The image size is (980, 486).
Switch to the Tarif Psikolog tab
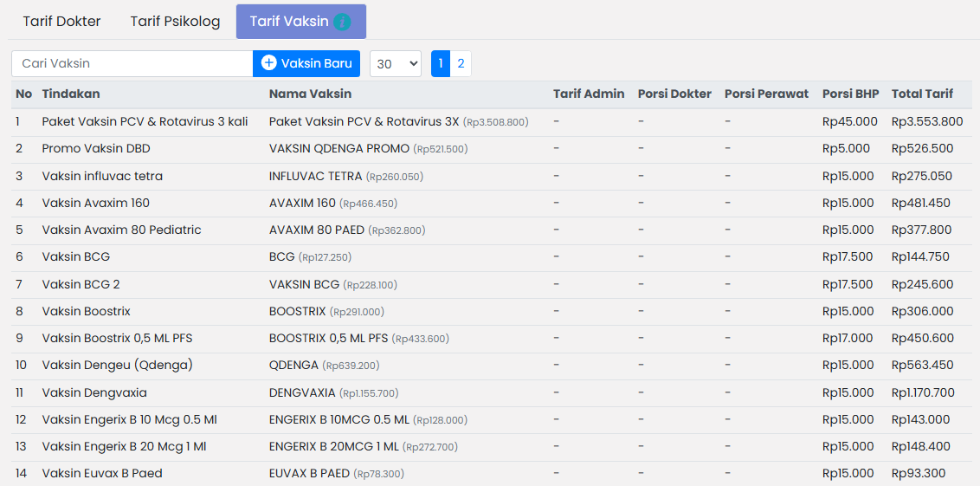(175, 22)
